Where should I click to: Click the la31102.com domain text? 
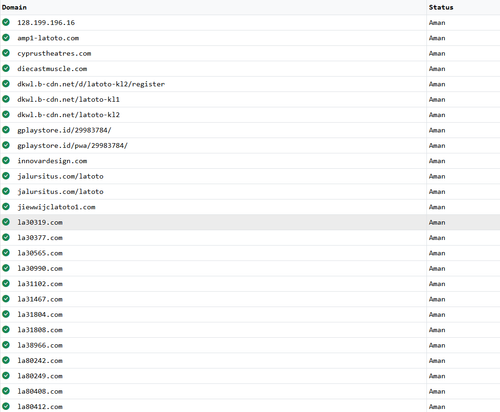40,284
